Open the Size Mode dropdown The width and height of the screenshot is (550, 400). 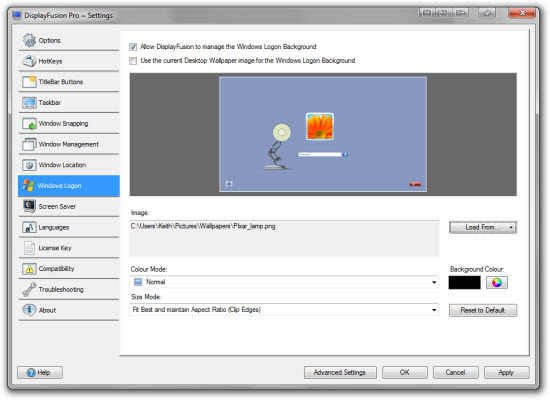[x=284, y=310]
